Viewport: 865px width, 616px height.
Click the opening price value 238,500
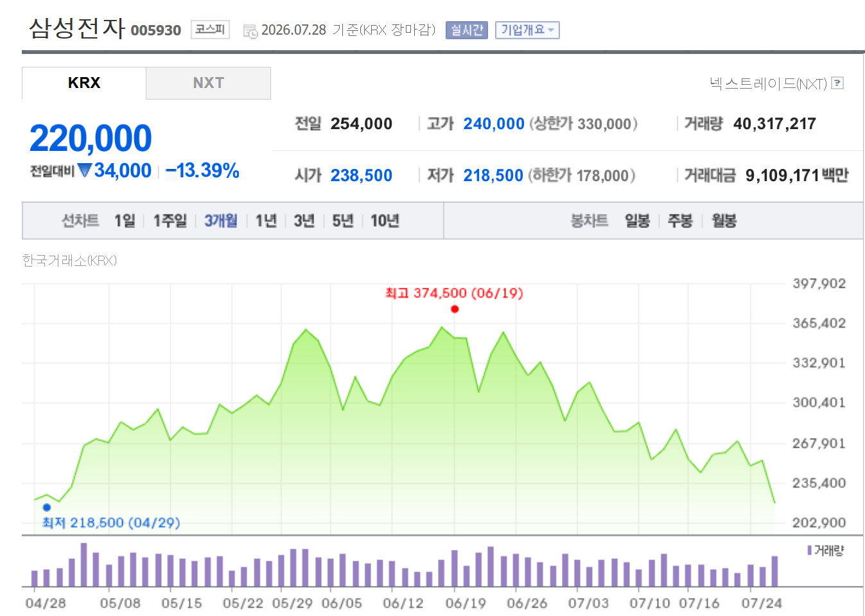pyautogui.click(x=362, y=175)
